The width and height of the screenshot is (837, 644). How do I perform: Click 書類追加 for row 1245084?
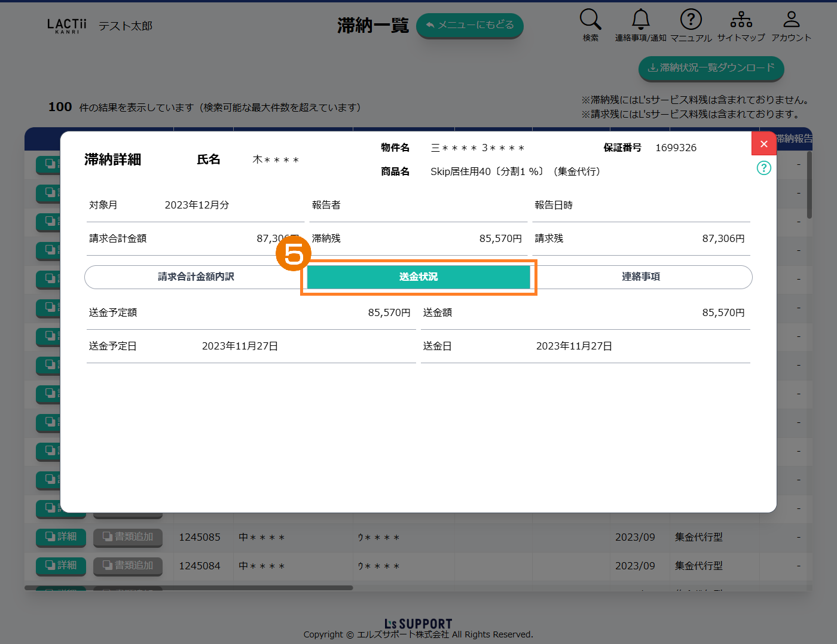[x=128, y=566]
